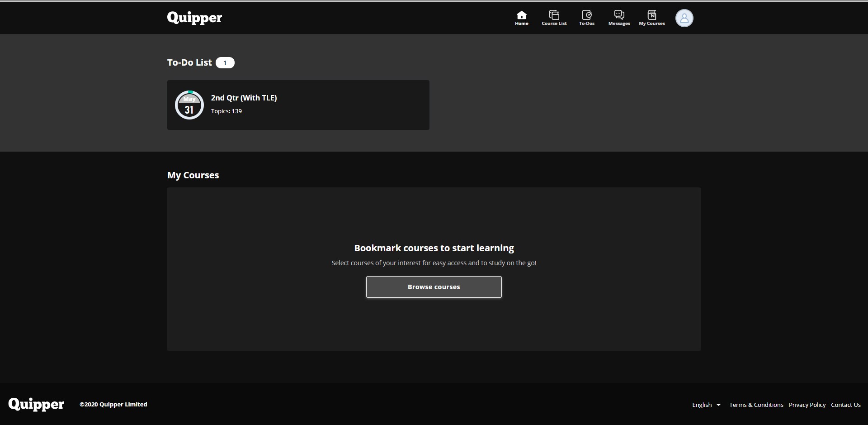
Task: Open the Terms & Conditions link
Action: [756, 404]
